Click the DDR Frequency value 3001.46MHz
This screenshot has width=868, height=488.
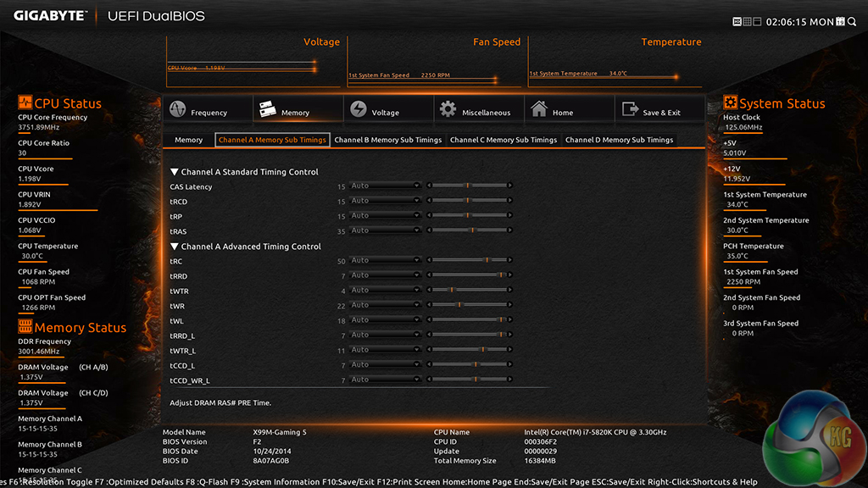(39, 352)
